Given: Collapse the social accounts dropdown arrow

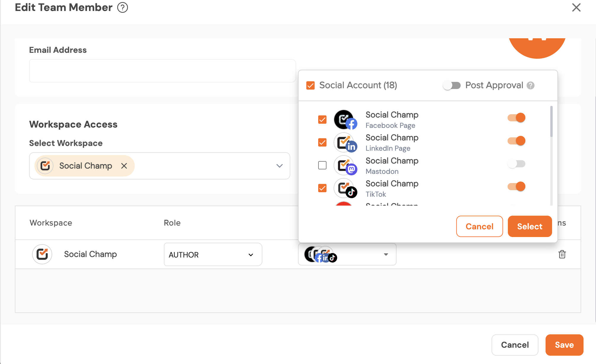Looking at the screenshot, I should point(386,255).
